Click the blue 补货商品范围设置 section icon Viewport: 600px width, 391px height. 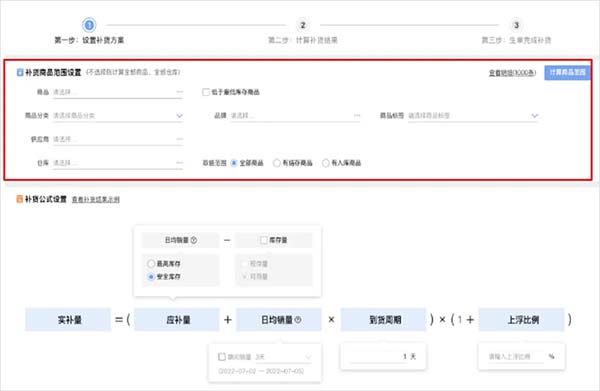20,72
